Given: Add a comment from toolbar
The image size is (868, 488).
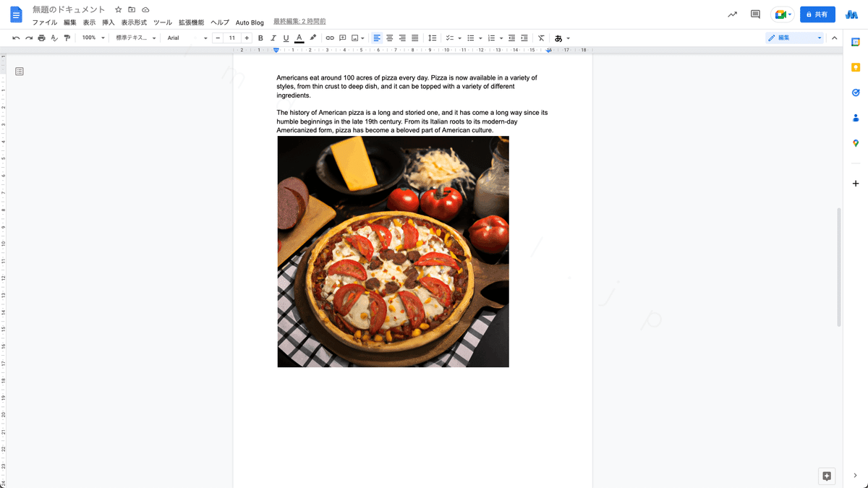Looking at the screenshot, I should (x=342, y=38).
